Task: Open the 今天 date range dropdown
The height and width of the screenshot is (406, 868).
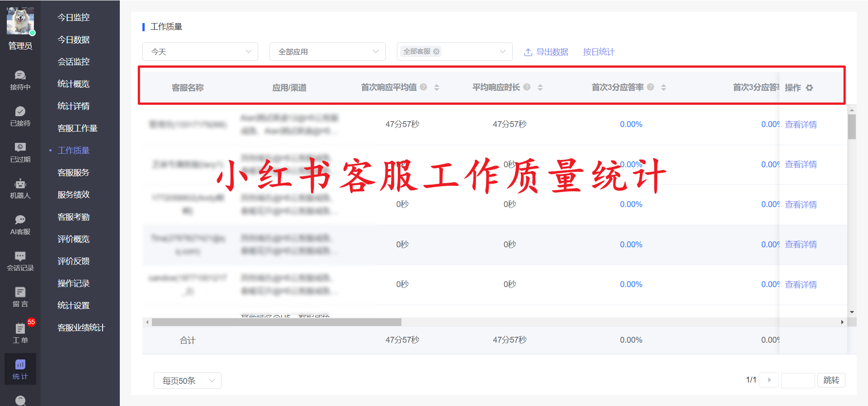Action: (200, 52)
